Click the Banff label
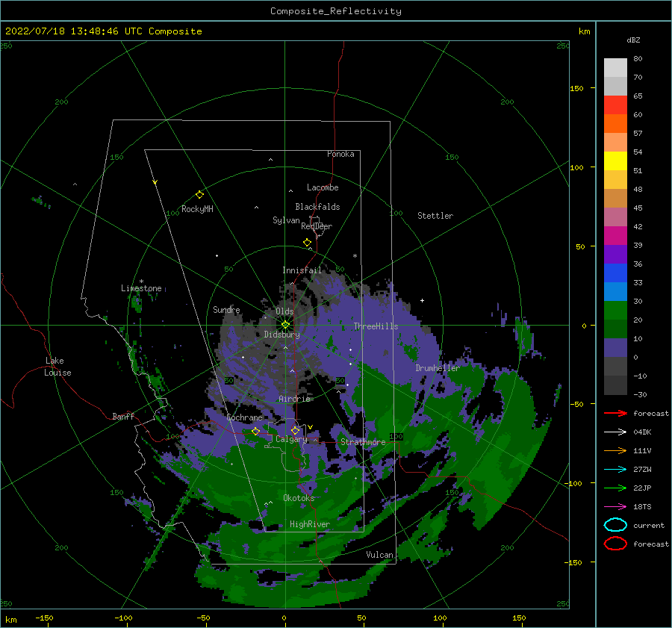The image size is (672, 628). pos(123,416)
